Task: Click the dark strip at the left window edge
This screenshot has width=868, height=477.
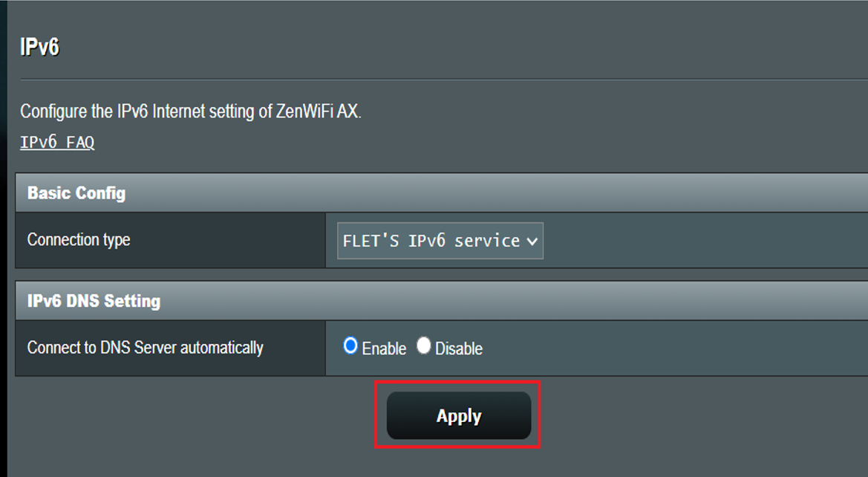Action: point(3,238)
